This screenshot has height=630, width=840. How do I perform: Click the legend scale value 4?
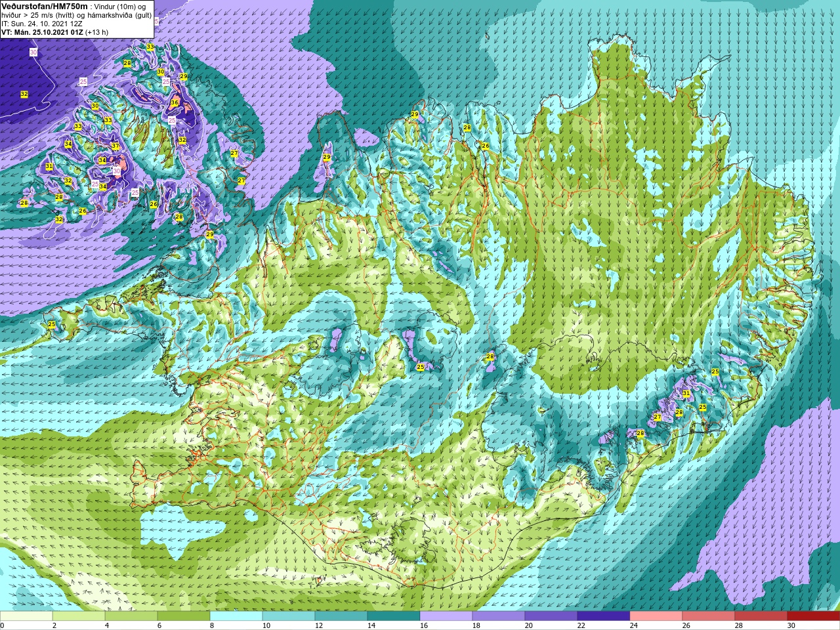point(108,625)
